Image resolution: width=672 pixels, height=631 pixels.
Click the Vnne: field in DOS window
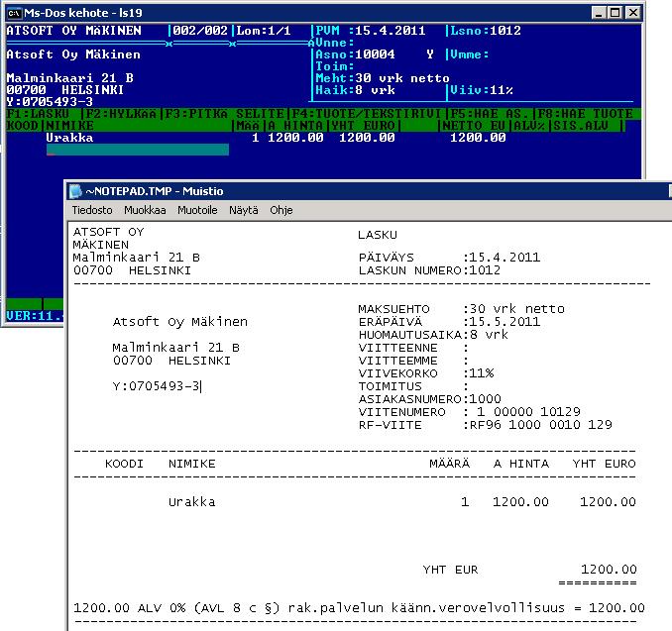click(x=335, y=43)
